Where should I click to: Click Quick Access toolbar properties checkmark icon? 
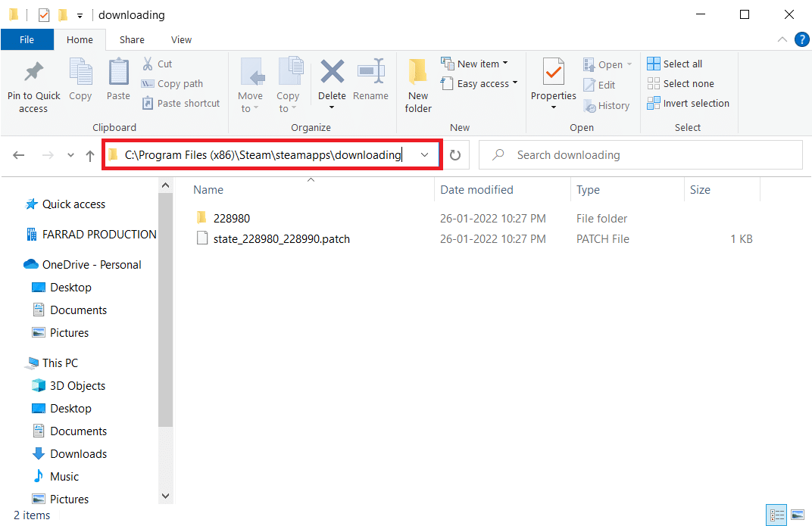point(44,15)
